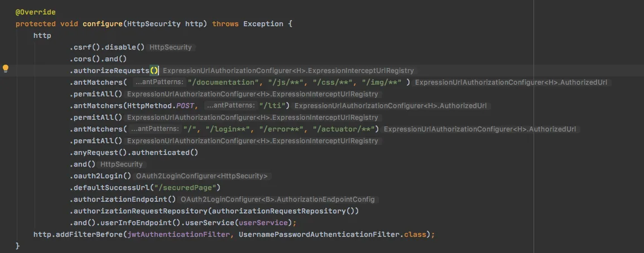Click the HttpSecurity inlay hint after disable()

[x=171, y=47]
